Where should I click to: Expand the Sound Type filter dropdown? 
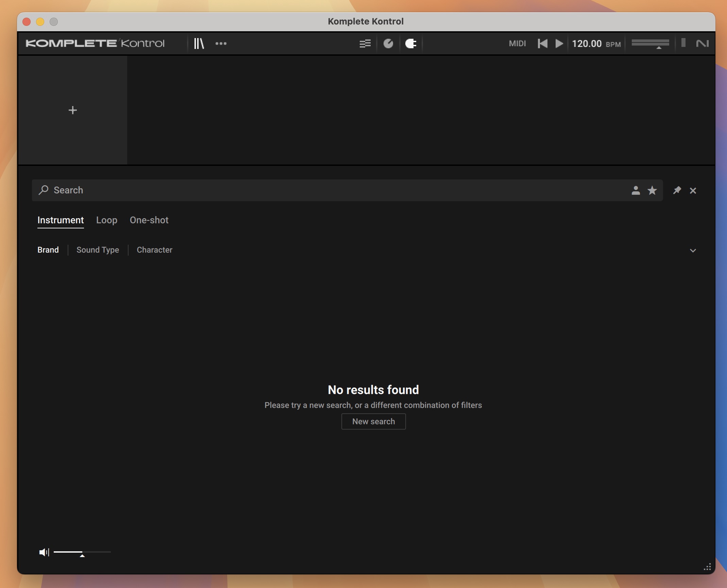pos(97,249)
